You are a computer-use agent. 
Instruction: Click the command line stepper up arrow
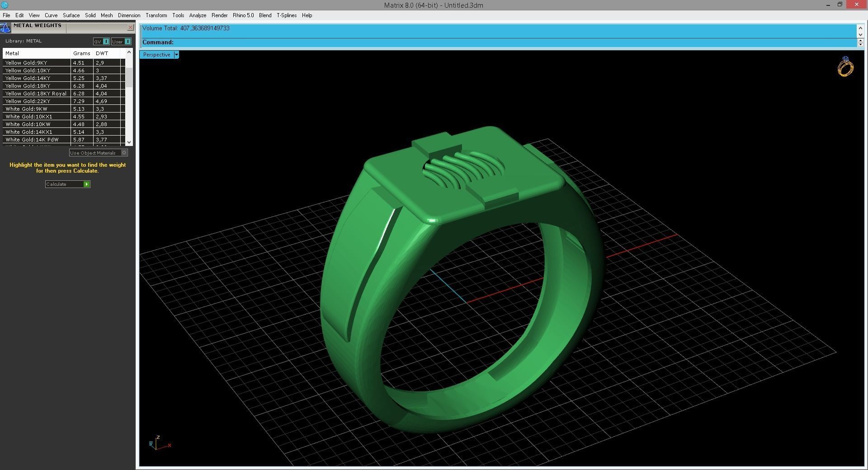click(860, 40)
